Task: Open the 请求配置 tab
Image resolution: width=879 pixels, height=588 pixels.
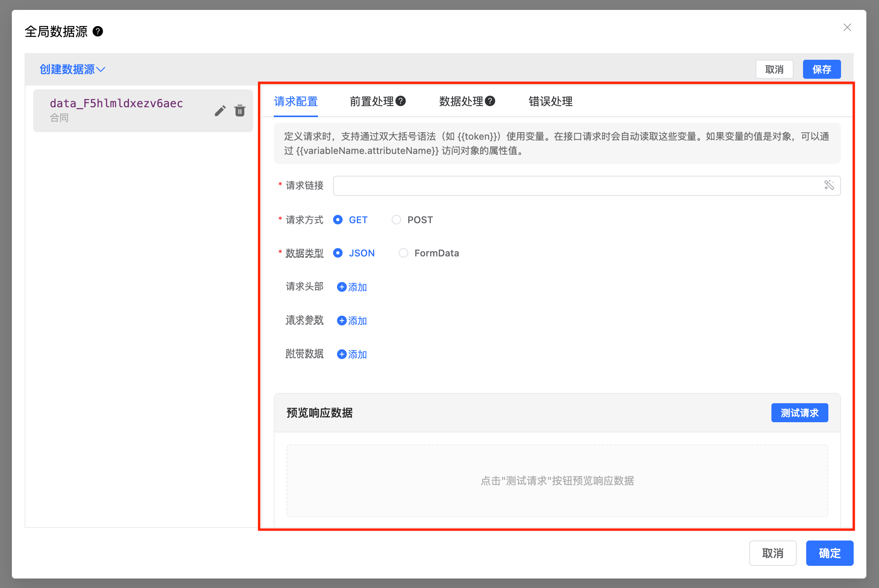Action: pyautogui.click(x=296, y=101)
